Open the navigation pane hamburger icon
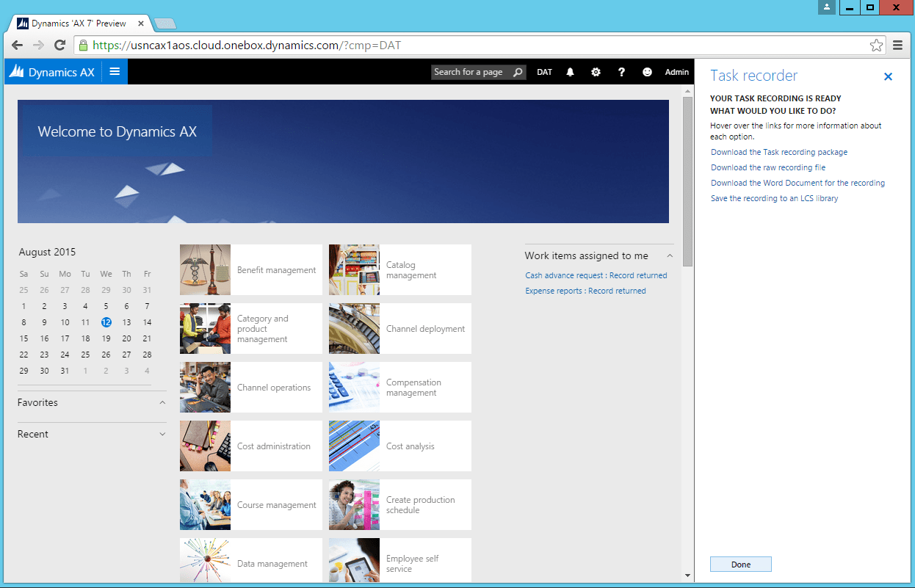The height and width of the screenshot is (588, 915). coord(115,71)
